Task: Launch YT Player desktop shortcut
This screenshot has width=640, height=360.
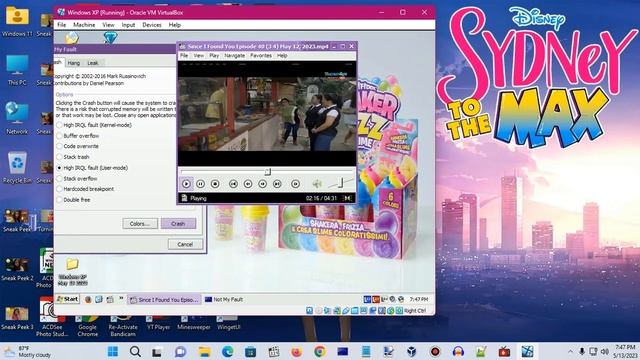Action: click(158, 323)
